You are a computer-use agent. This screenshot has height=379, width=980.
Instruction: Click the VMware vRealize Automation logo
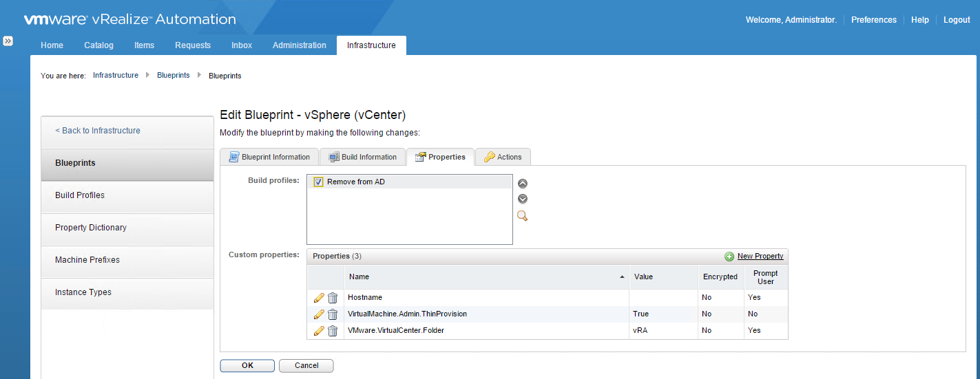pyautogui.click(x=130, y=20)
